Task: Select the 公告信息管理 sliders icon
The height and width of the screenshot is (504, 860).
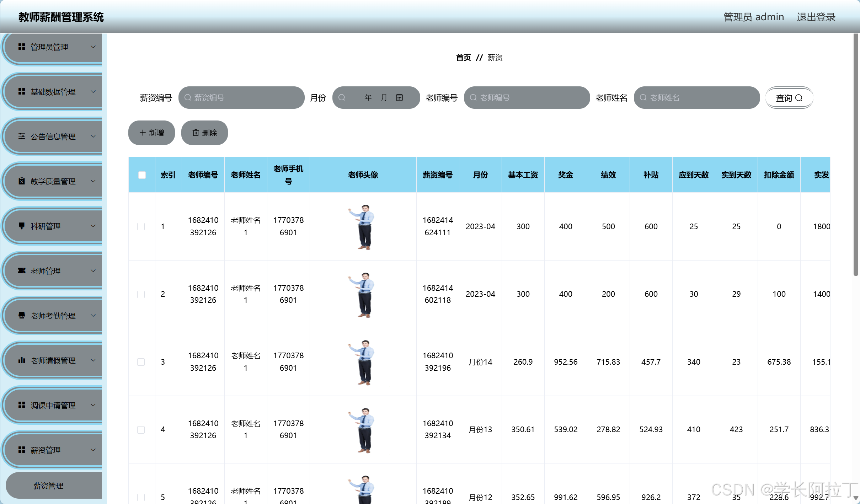Action: (21, 136)
